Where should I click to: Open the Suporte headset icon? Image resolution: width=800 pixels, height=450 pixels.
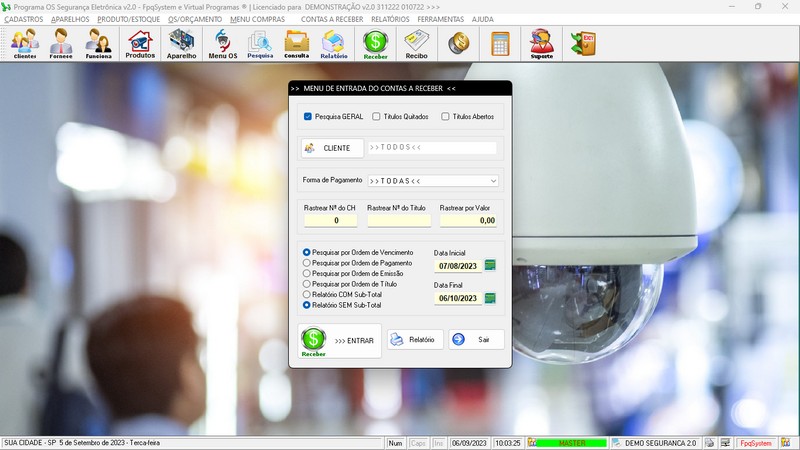pos(541,44)
